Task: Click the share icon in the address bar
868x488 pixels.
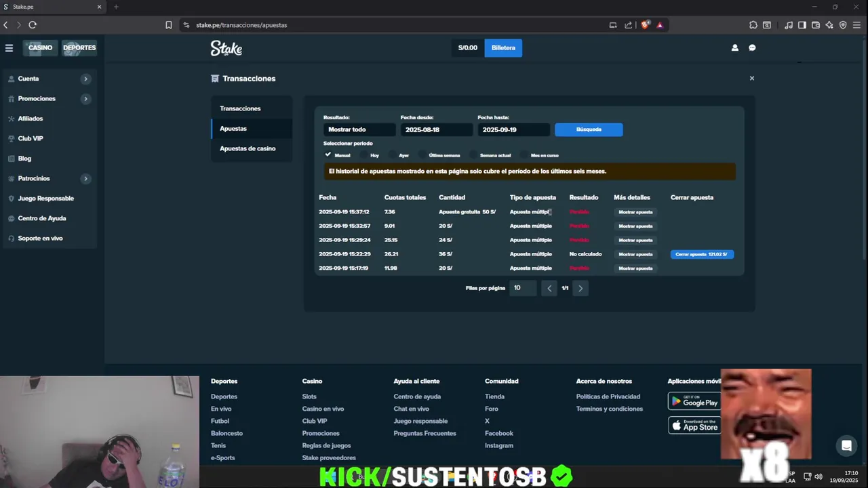Action: pos(628,25)
